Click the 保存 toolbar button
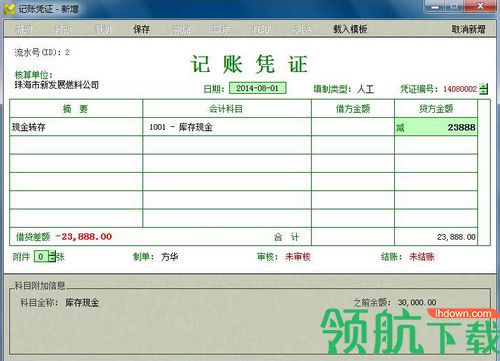This screenshot has width=500, height=361. point(142,29)
